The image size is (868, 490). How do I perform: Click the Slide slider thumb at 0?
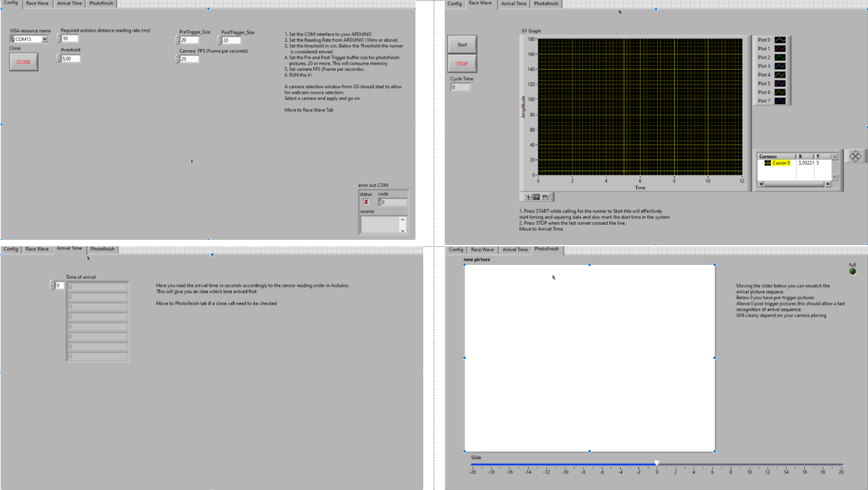[657, 463]
